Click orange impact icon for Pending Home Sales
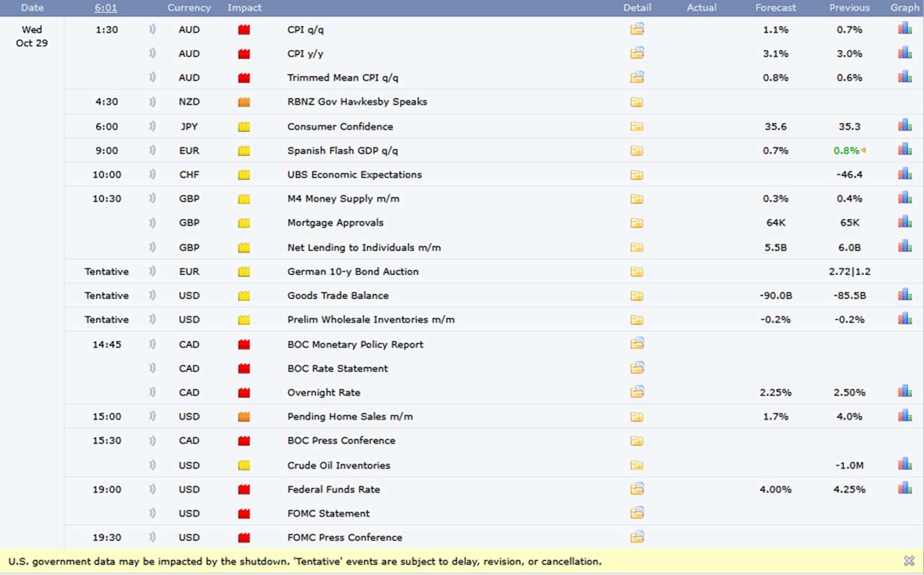This screenshot has height=575, width=924. (x=244, y=417)
